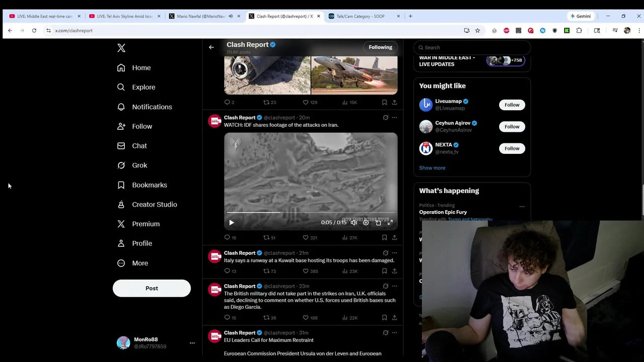Toggle Following button for Clash Report

tap(380, 47)
